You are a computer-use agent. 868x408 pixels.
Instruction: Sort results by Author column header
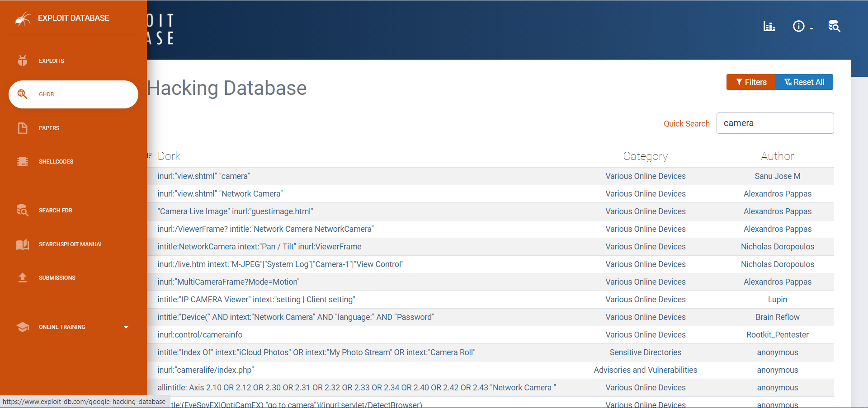pos(777,156)
